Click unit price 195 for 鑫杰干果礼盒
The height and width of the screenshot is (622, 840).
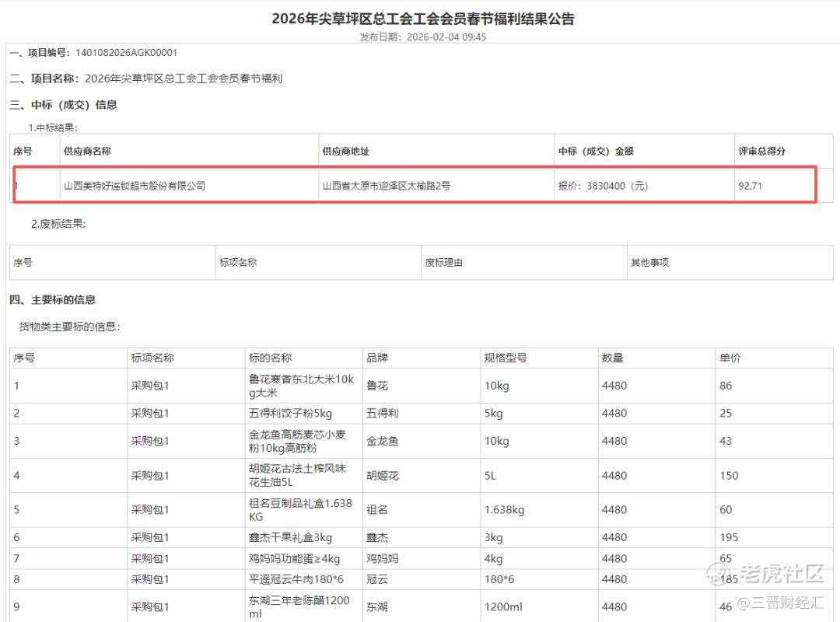coord(729,537)
